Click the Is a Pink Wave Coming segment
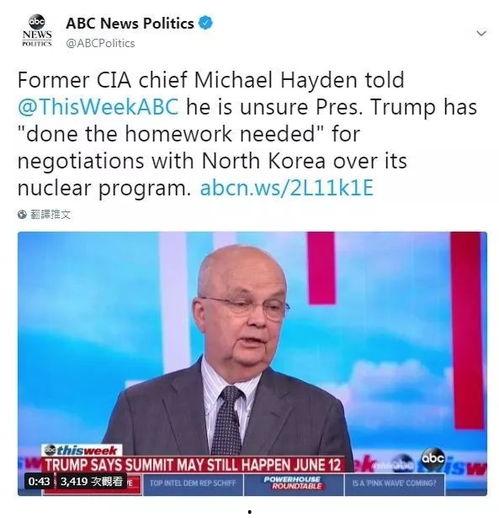The width and height of the screenshot is (499, 518). click(395, 483)
